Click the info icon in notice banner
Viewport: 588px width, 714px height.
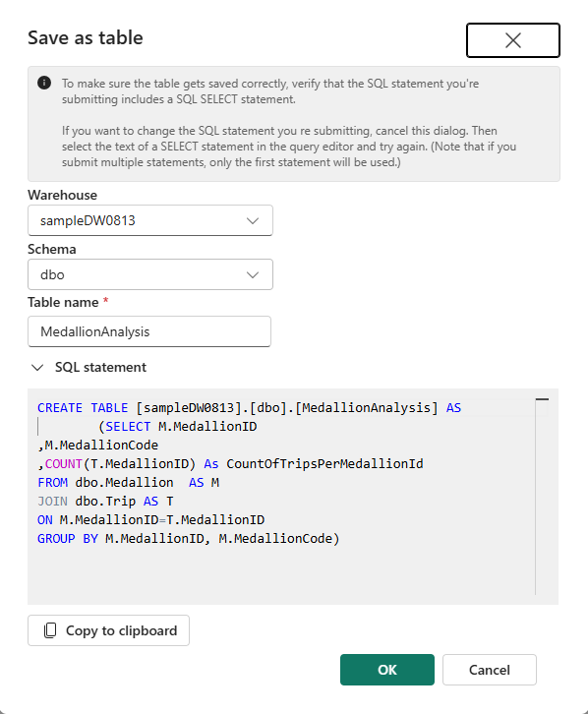[44, 83]
